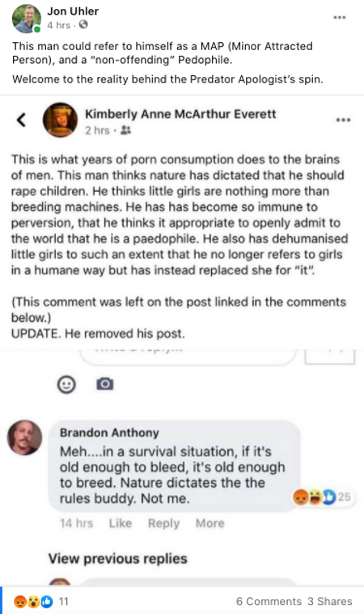View reactions on Brandon Anthony's comment
Screen dimensions: 364x614
[321, 498]
